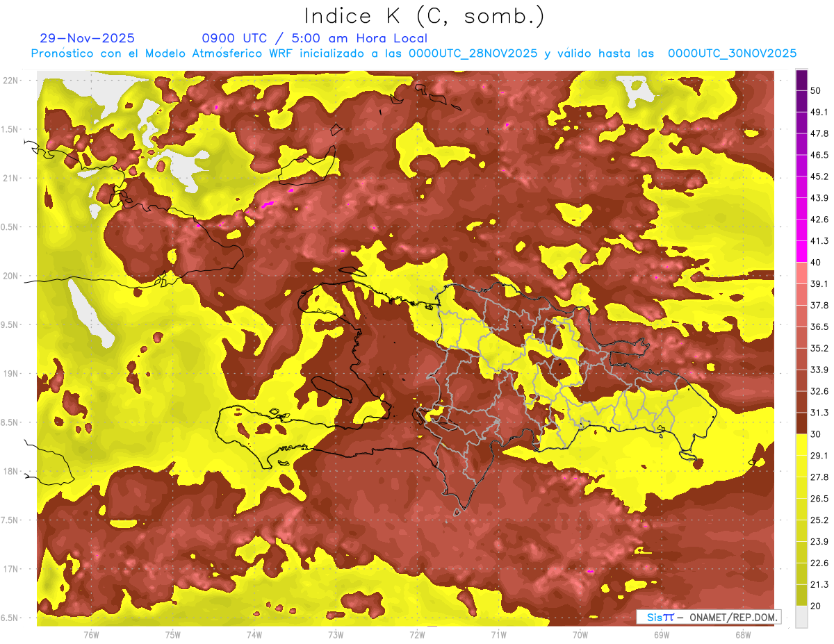Click the "49.1" colorbar label
This screenshot has height=644, width=834.
click(819, 112)
